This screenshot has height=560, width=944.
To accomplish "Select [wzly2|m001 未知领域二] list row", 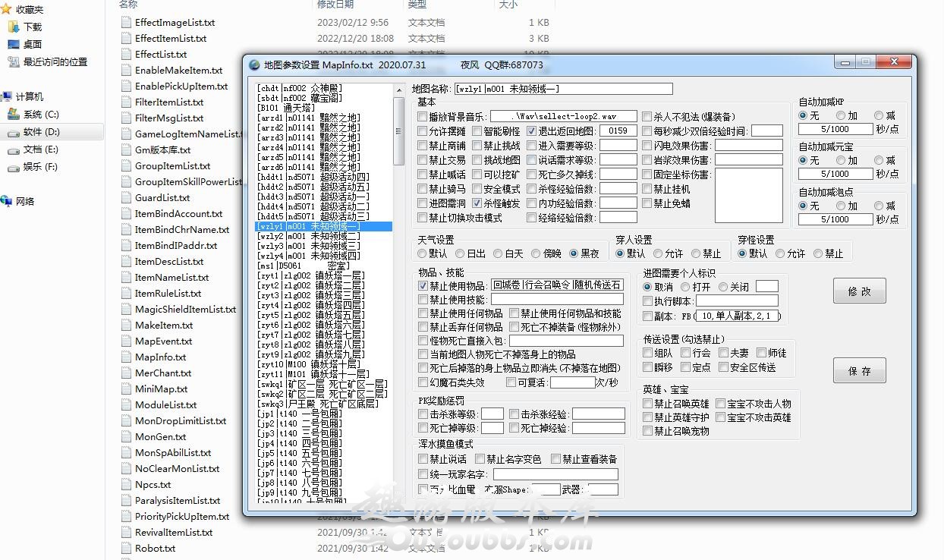I will 324,236.
